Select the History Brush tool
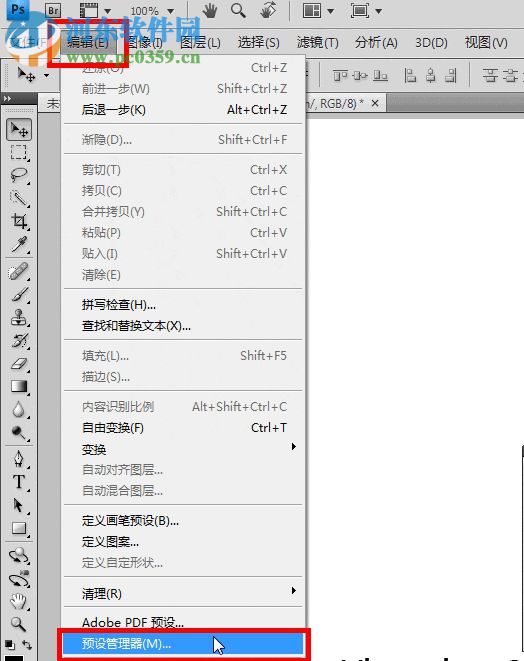Screen dimensions: 524x661 [19, 340]
